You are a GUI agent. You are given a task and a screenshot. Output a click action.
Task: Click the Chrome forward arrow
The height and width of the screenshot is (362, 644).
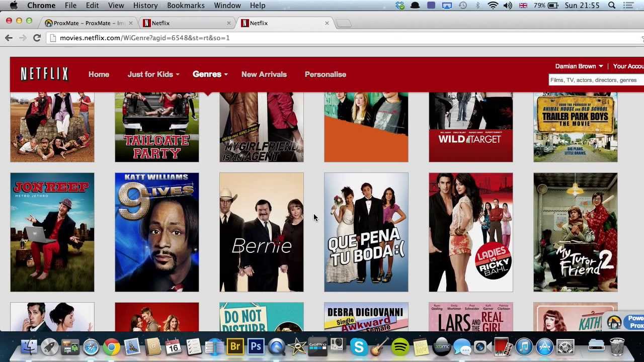click(23, 38)
